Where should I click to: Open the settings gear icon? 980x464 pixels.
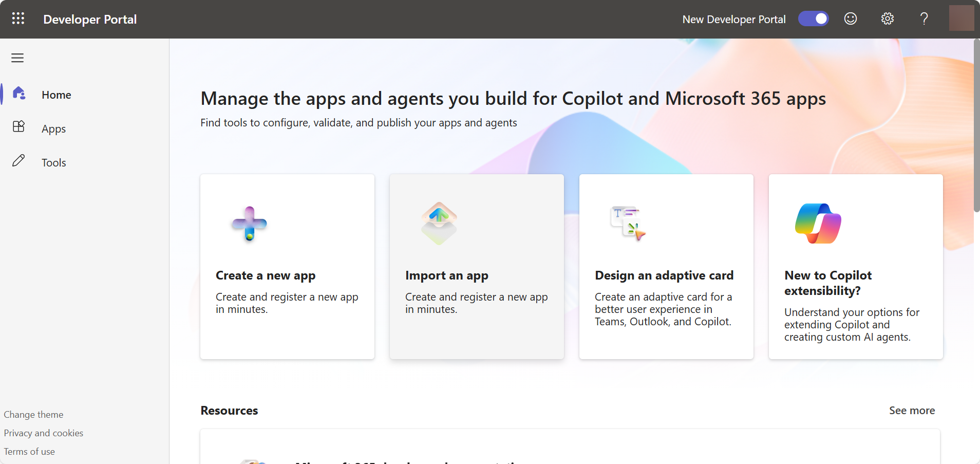[887, 19]
